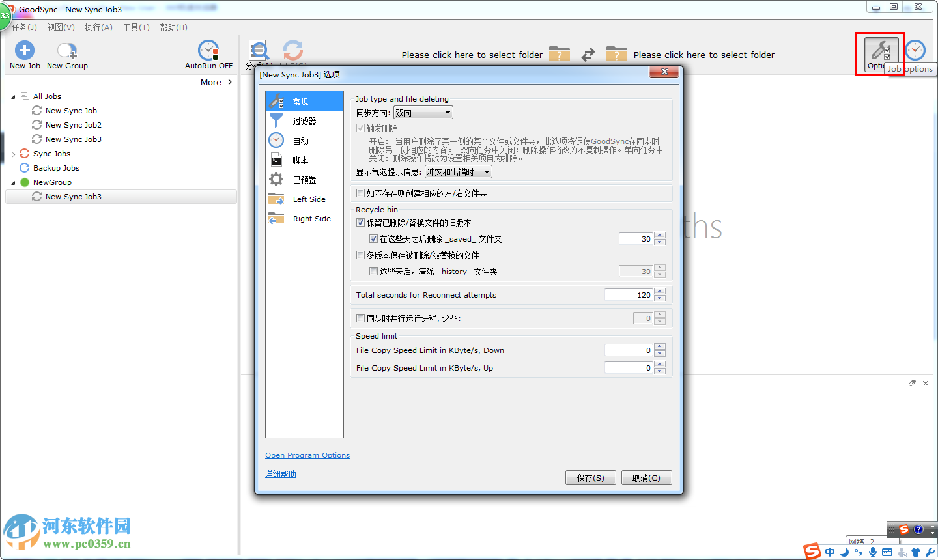Viewport: 938px width, 560px height.
Task: Click the microphone voice input icon
Action: [x=873, y=552]
